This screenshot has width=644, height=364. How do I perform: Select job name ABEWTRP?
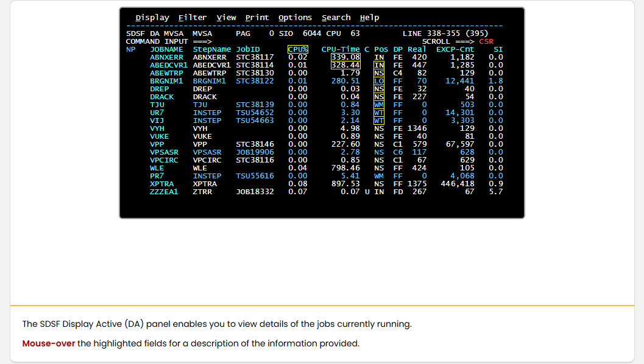pyautogui.click(x=166, y=73)
